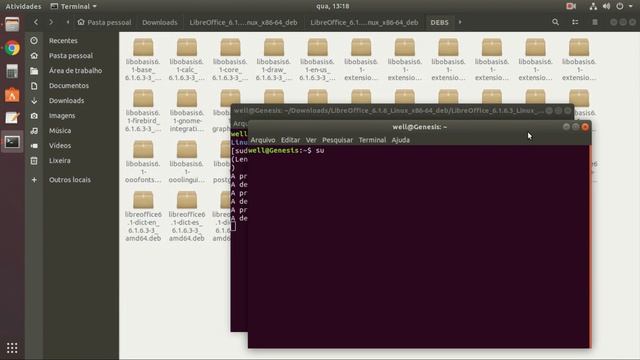Expand the Terminal app menu dropdown

point(73,6)
